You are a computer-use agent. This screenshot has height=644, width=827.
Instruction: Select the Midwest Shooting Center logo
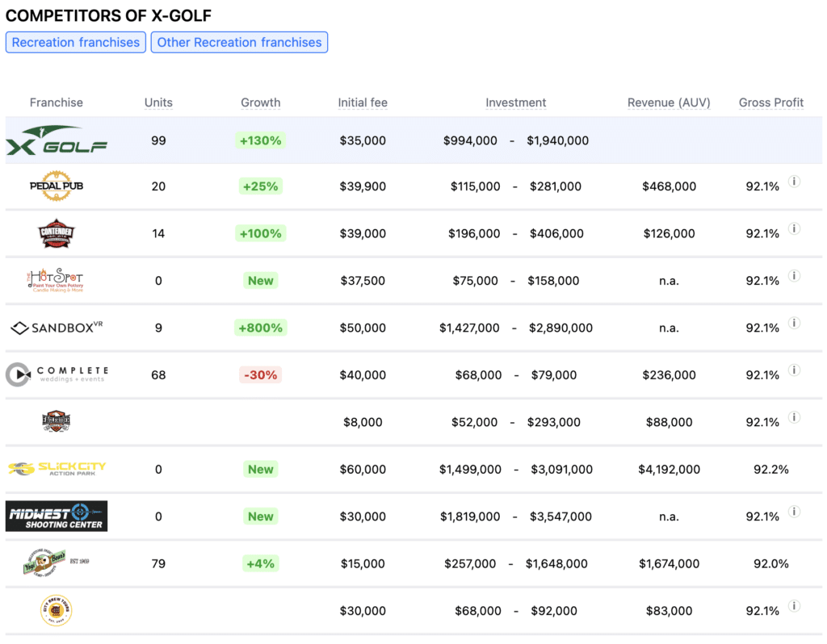pyautogui.click(x=57, y=516)
